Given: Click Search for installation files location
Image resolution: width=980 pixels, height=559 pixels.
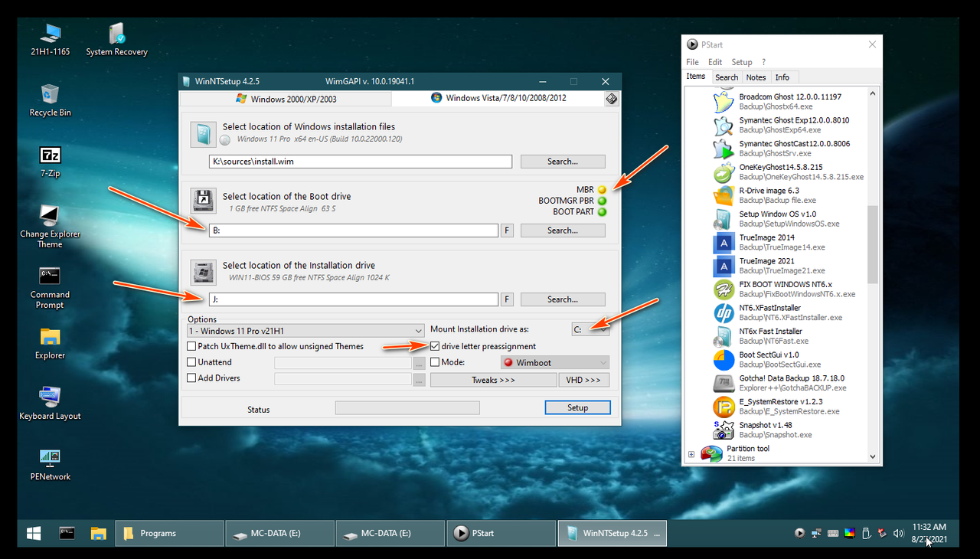Looking at the screenshot, I should 563,162.
